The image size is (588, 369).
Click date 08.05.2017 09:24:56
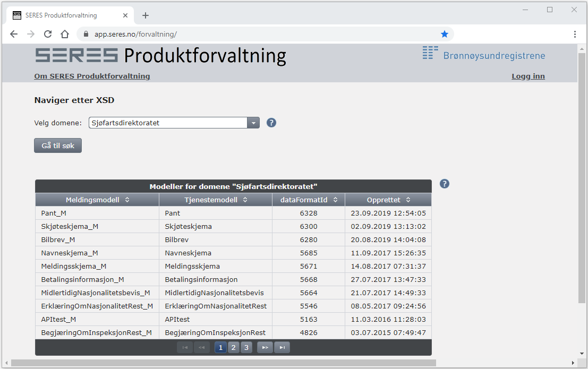tap(388, 306)
